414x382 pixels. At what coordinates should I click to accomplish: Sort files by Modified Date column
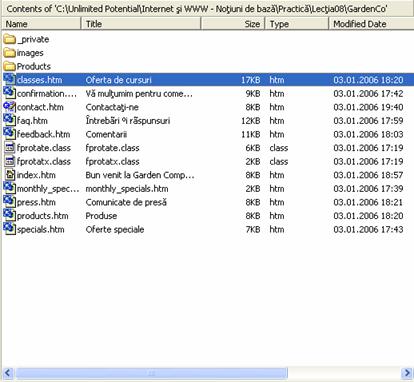pos(371,24)
